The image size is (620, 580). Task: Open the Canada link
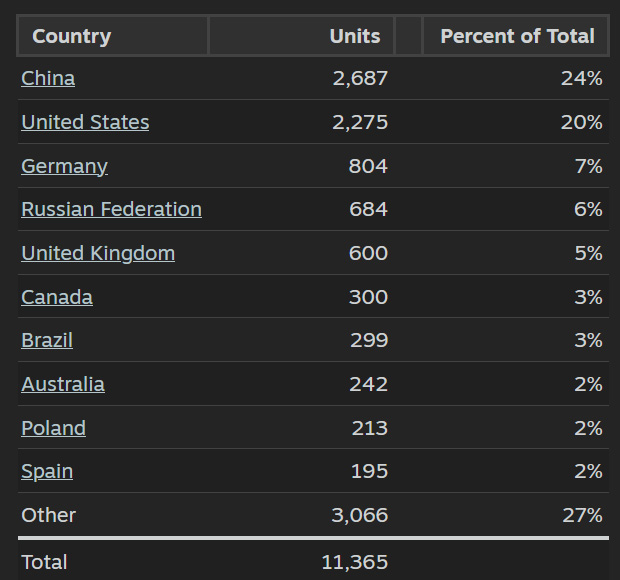pyautogui.click(x=57, y=297)
